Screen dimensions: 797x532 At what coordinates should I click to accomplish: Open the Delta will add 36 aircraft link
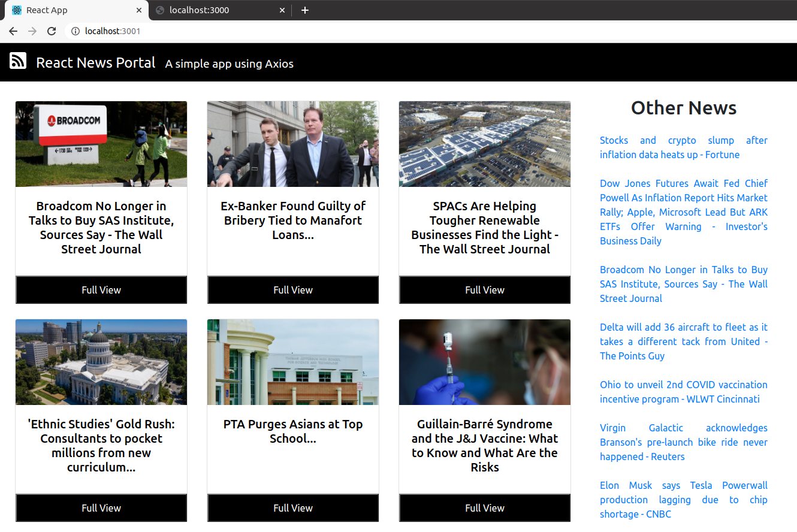(x=684, y=341)
